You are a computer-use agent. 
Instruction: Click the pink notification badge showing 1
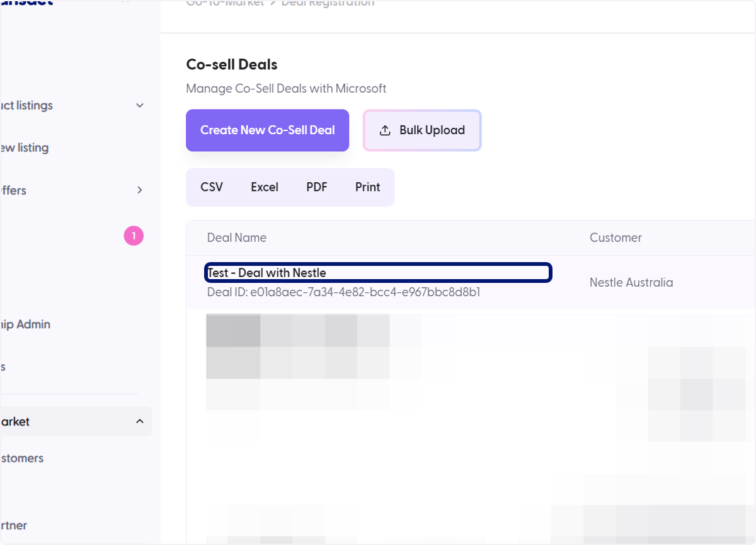coord(134,236)
